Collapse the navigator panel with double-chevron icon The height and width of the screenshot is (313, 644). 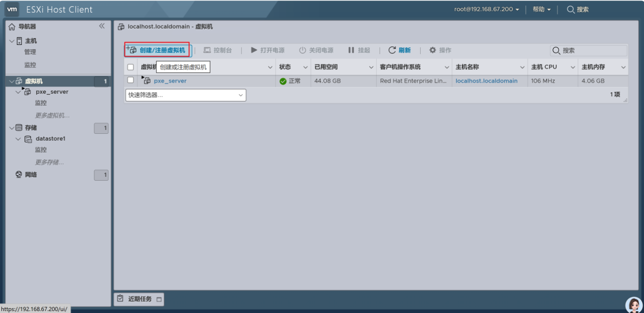(102, 26)
